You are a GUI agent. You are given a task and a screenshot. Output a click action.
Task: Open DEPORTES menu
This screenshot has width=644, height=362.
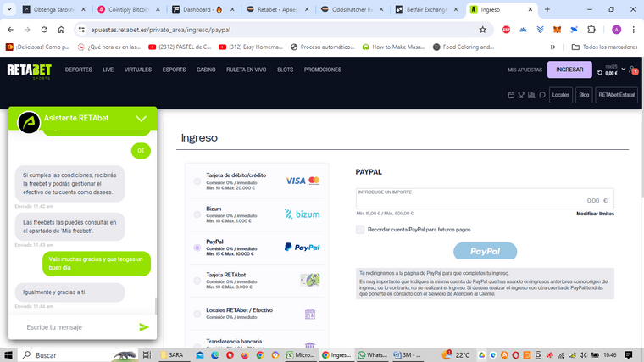click(x=79, y=70)
